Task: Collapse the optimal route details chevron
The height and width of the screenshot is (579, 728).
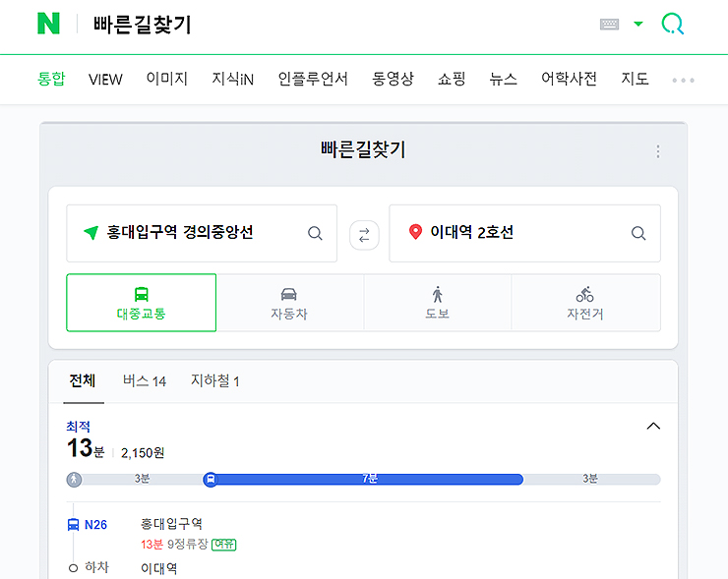Action: (653, 426)
